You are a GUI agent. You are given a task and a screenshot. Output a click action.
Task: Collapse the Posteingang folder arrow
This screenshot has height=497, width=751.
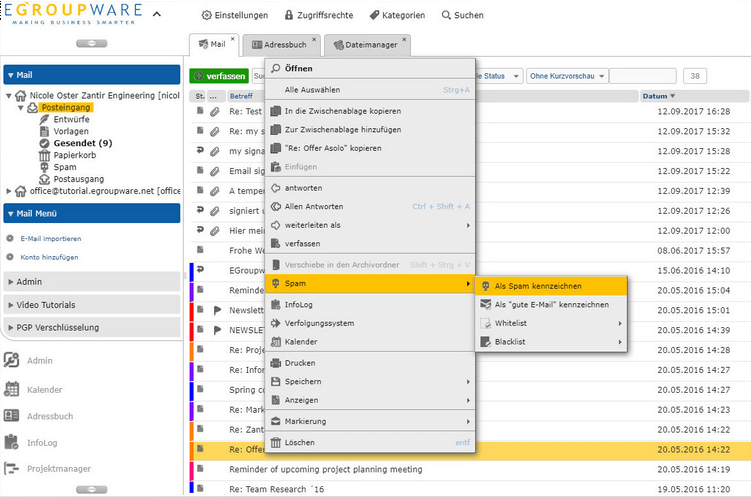21,108
